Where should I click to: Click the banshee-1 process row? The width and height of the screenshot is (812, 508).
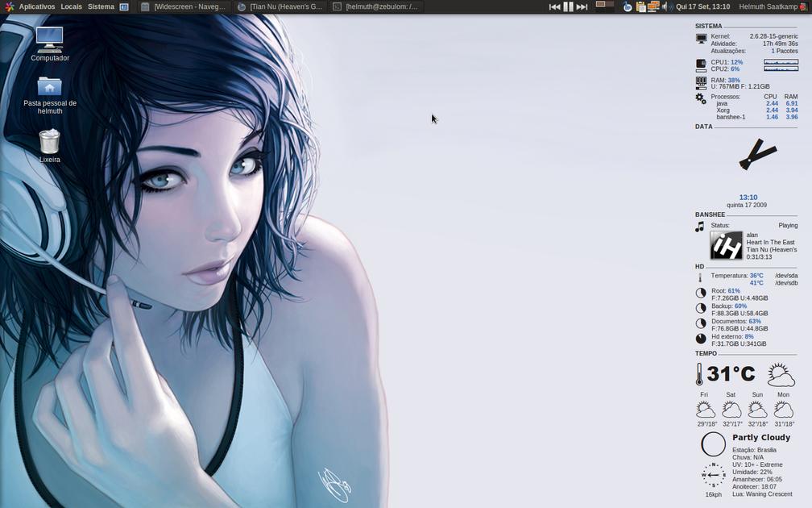tap(757, 117)
